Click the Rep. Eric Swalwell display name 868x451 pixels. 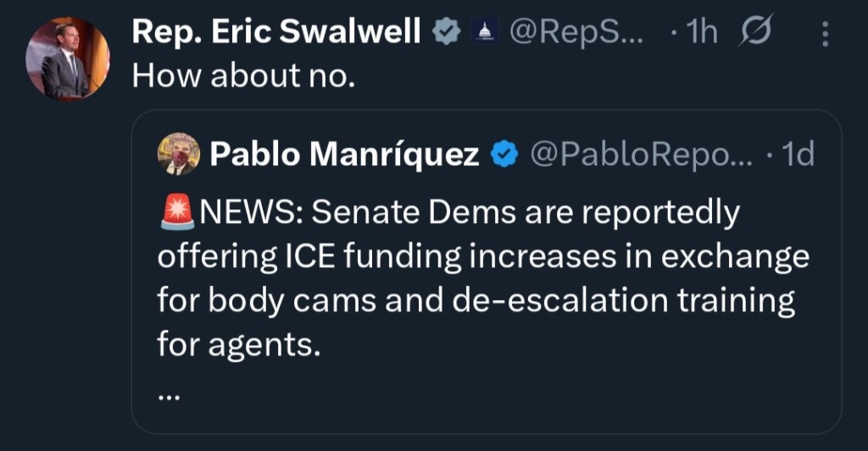coord(277,32)
